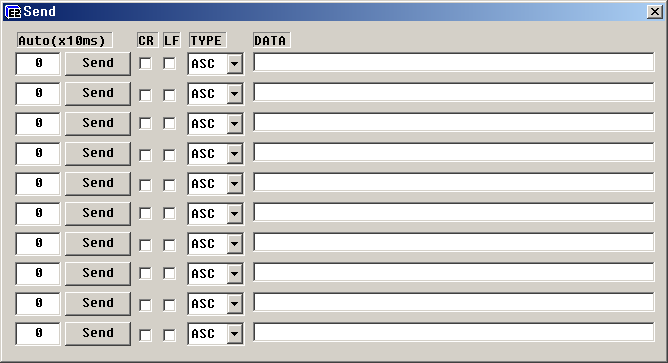Enable CR checkbox in first row

(x=145, y=64)
